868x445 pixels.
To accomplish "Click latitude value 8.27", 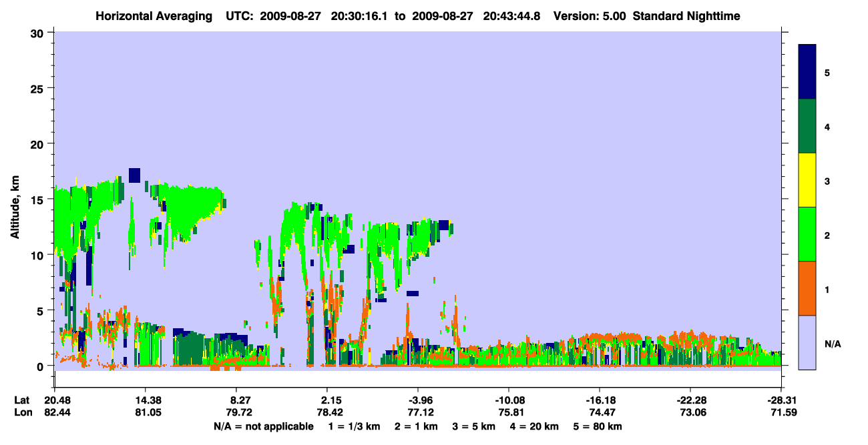I will pos(240,400).
